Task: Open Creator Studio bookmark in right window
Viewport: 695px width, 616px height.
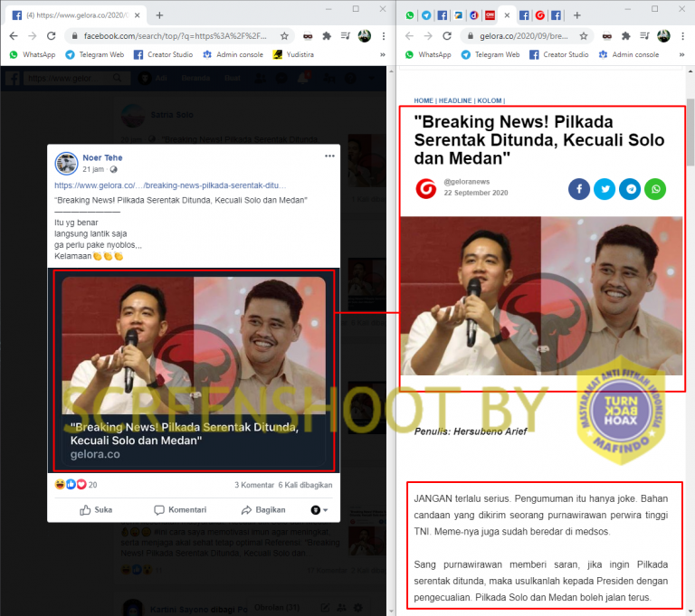Action: (x=559, y=54)
